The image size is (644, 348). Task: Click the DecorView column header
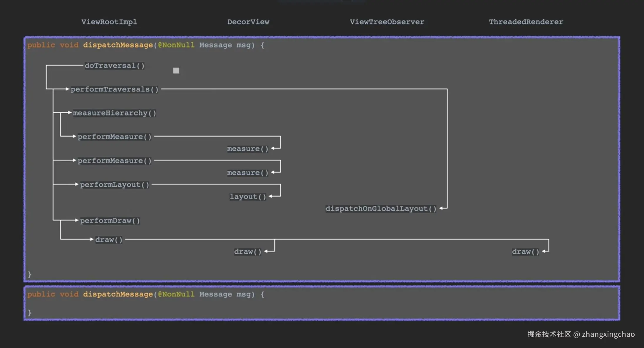pos(248,22)
